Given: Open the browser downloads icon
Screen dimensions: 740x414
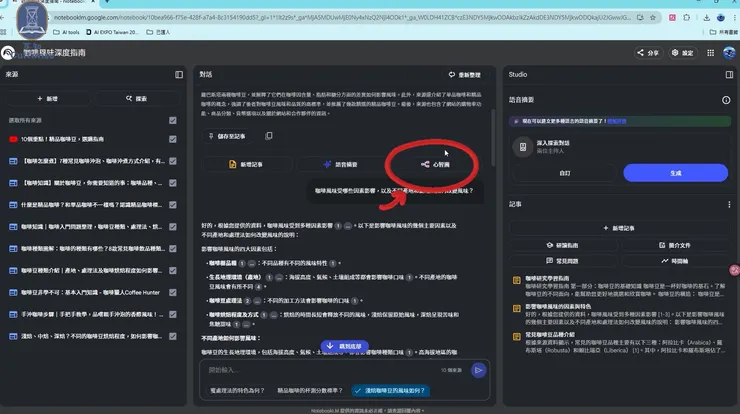Looking at the screenshot, I should point(706,17).
